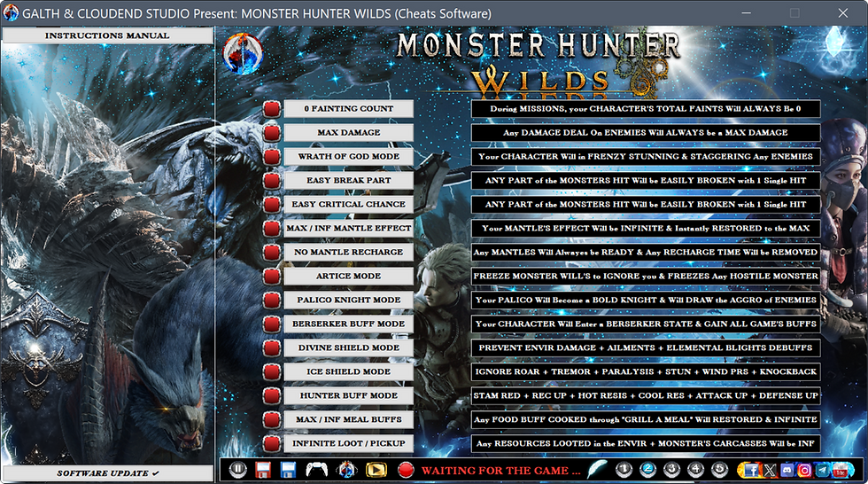
Task: Toggle red light for Max / Inf Meal Buffs
Action: (272, 419)
